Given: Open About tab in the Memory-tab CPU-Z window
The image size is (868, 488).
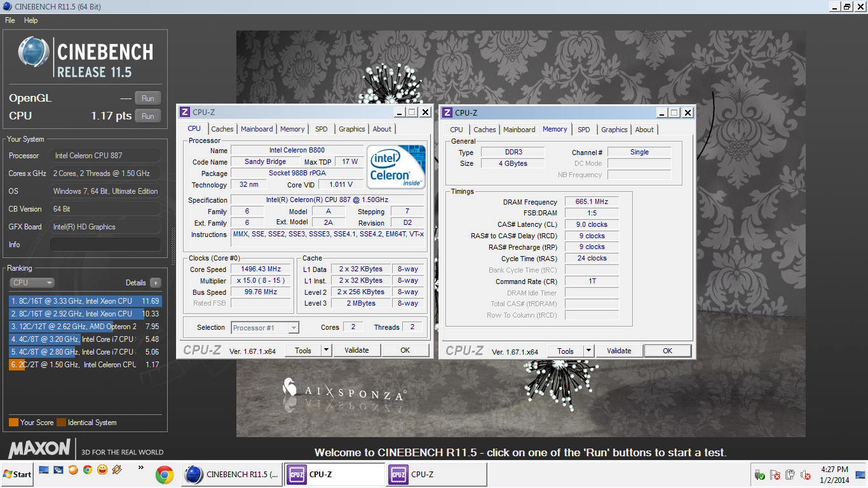Looking at the screenshot, I should (644, 130).
